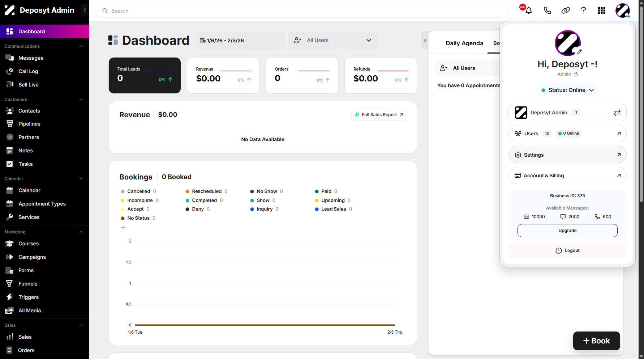Viewport: 644px width, 359px height.
Task: Collapse Communications sidebar section
Action: (x=81, y=46)
